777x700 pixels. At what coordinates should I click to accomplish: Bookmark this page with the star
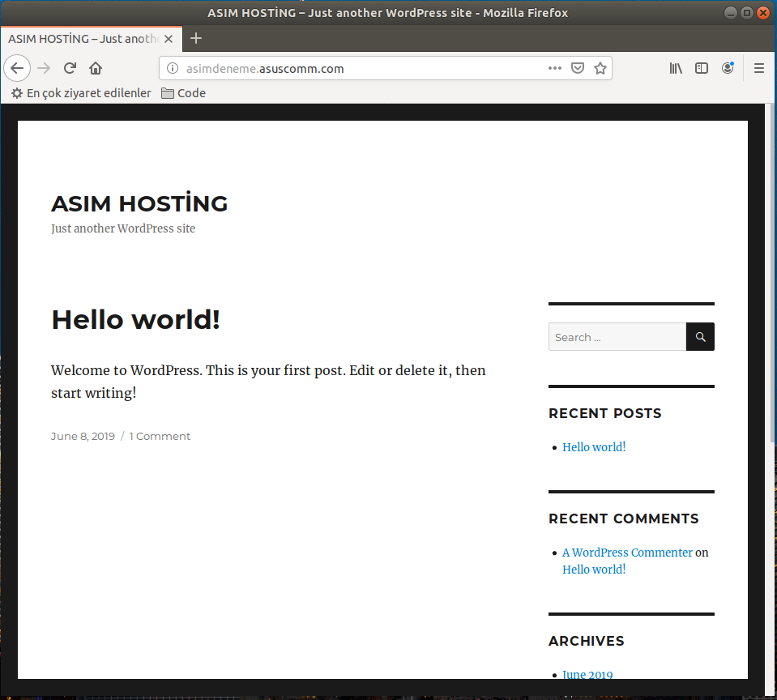[x=600, y=68]
